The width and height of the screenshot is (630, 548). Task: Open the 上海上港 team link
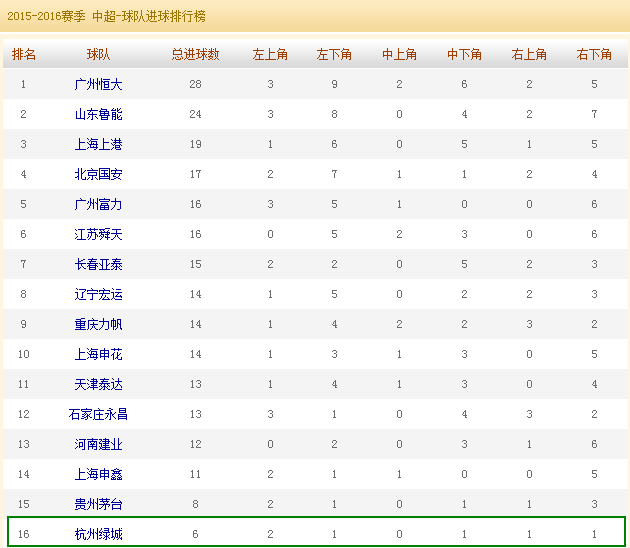click(98, 144)
